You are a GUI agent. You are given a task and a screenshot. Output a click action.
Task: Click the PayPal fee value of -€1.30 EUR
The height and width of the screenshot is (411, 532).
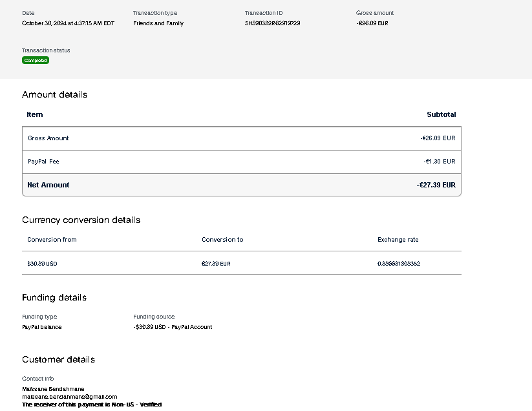[x=439, y=162]
